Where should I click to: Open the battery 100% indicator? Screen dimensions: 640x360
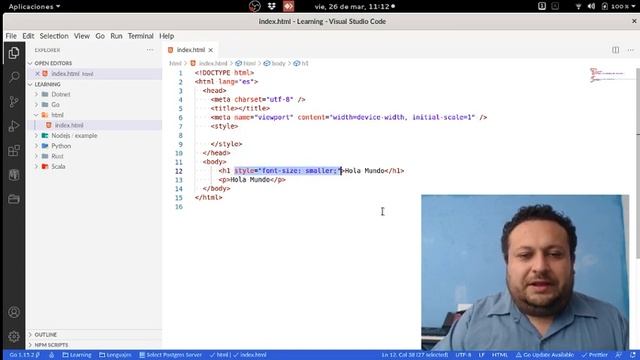click(x=618, y=6)
